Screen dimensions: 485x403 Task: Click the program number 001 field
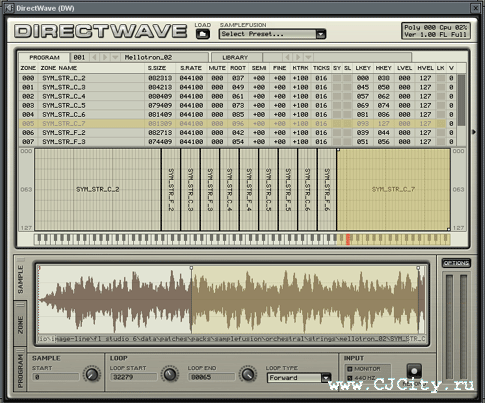[79, 57]
